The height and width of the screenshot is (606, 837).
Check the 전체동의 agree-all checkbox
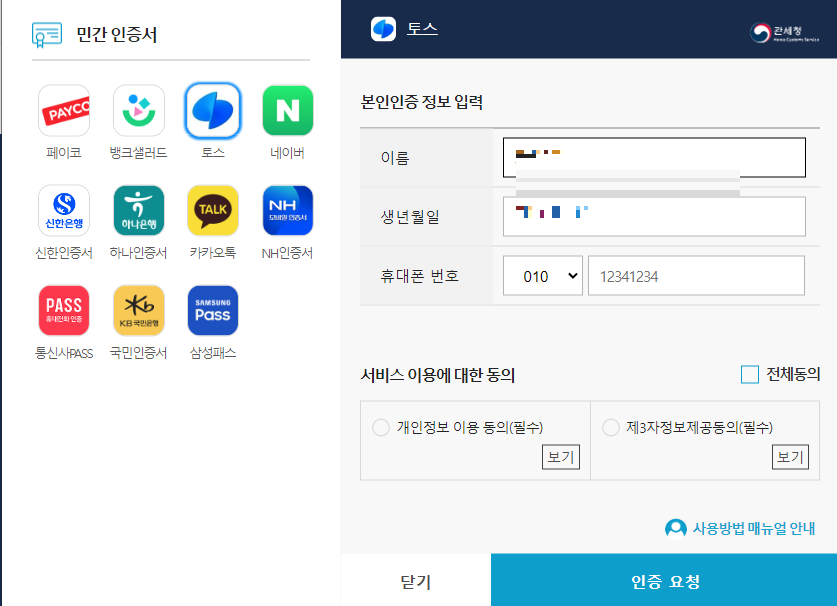tap(749, 374)
